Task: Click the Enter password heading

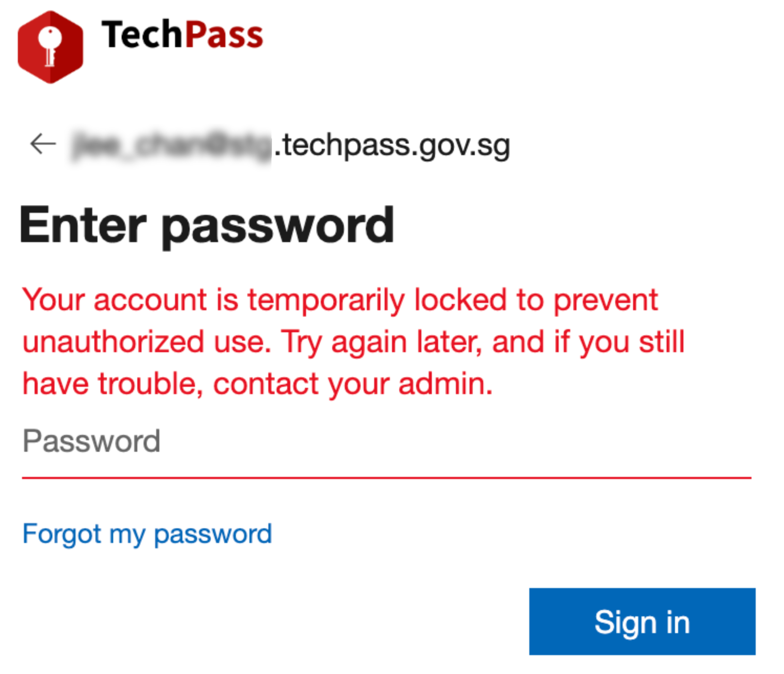Action: [206, 225]
